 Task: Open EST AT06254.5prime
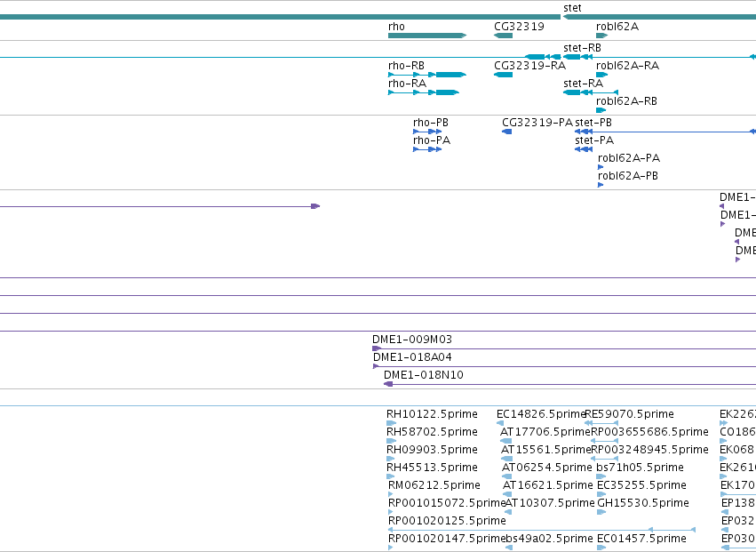pos(506,476)
